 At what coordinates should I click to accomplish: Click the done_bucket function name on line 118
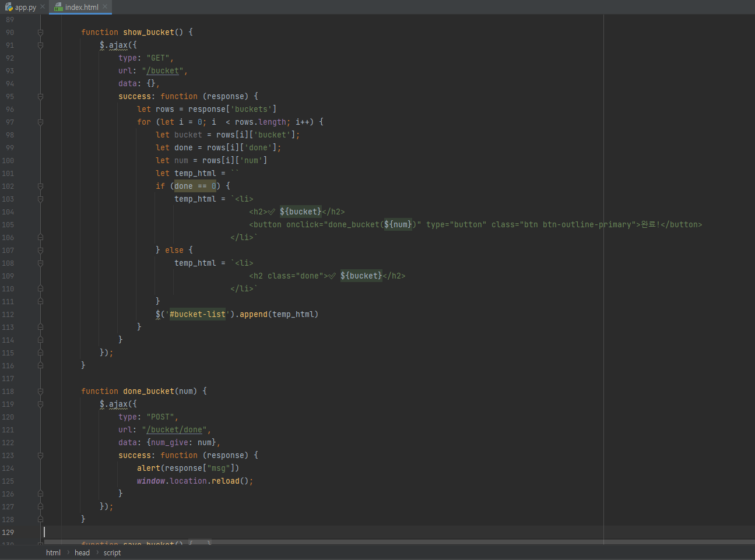pos(149,391)
